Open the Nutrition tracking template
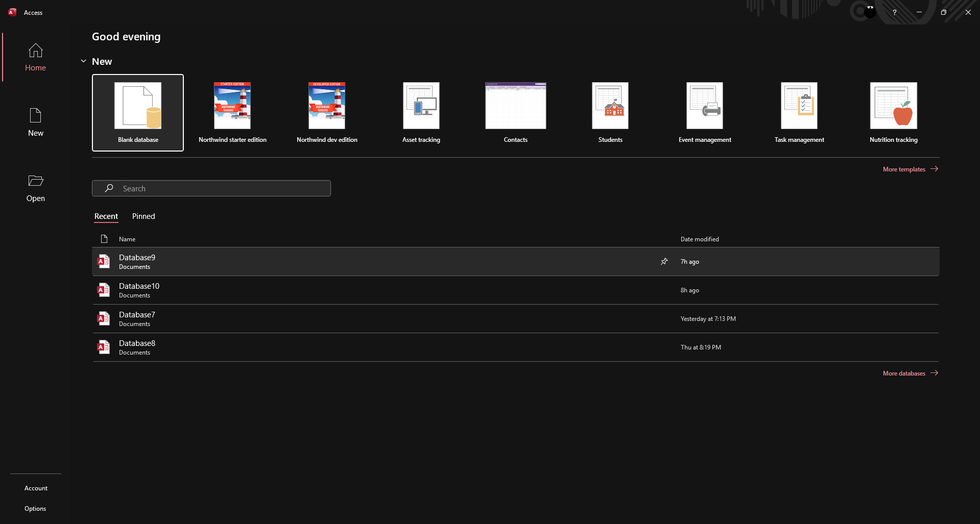Viewport: 980px width, 524px height. [894, 113]
